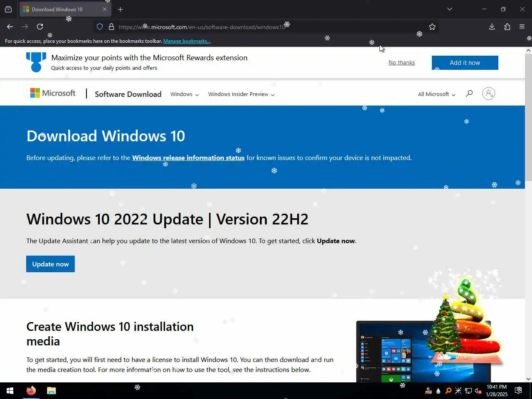
Task: Select the Download Windows 10 tab
Action: click(x=65, y=9)
